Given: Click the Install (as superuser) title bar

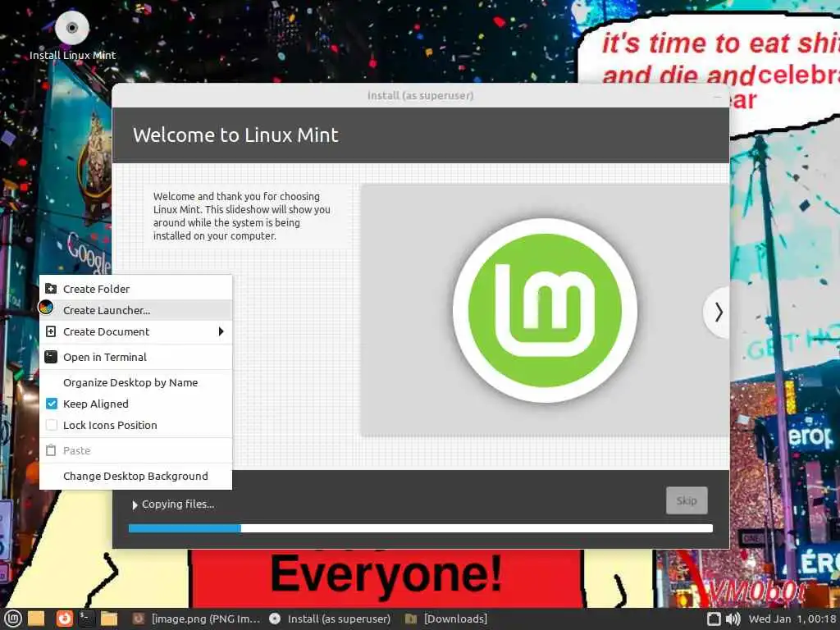Looking at the screenshot, I should (421, 95).
